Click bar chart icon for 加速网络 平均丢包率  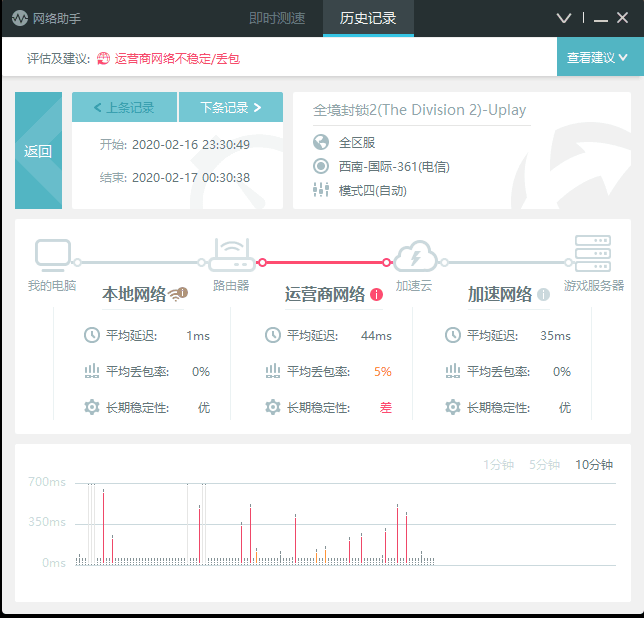pyautogui.click(x=453, y=371)
